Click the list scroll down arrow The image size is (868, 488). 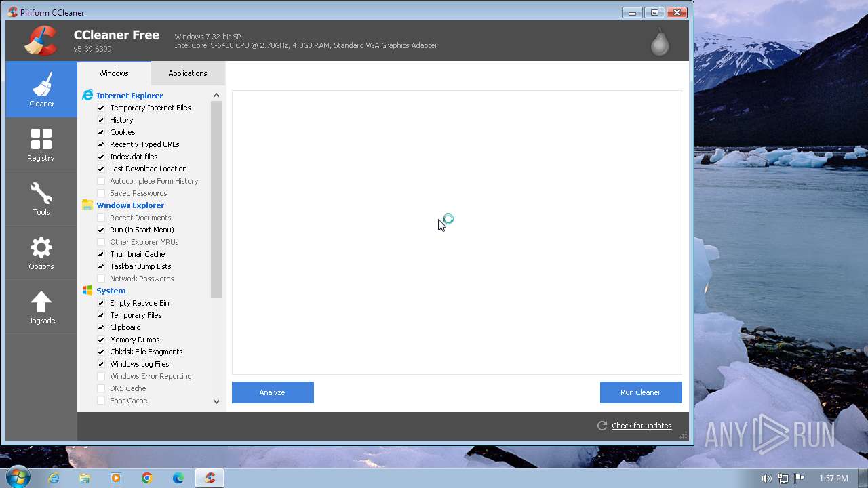(x=216, y=401)
